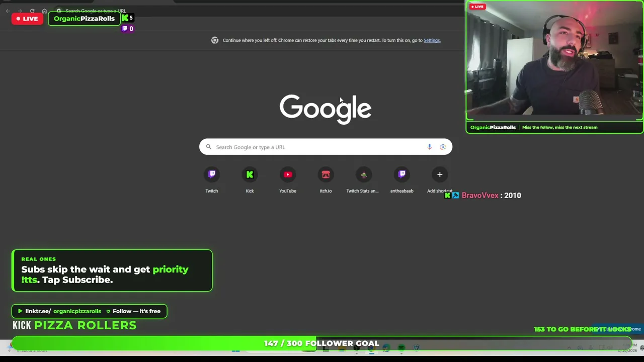Follow the Settings link in the restore-tabs notice
The height and width of the screenshot is (362, 644).
432,40
